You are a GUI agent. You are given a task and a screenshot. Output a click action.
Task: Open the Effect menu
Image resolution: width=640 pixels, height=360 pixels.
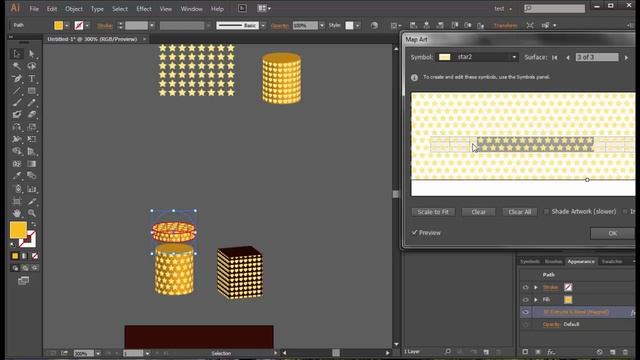click(144, 9)
